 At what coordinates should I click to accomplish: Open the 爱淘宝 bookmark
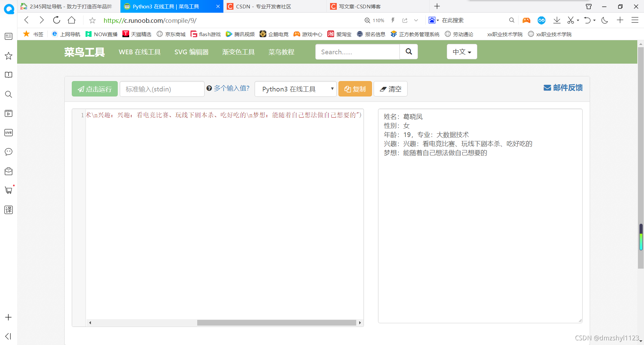pyautogui.click(x=339, y=34)
